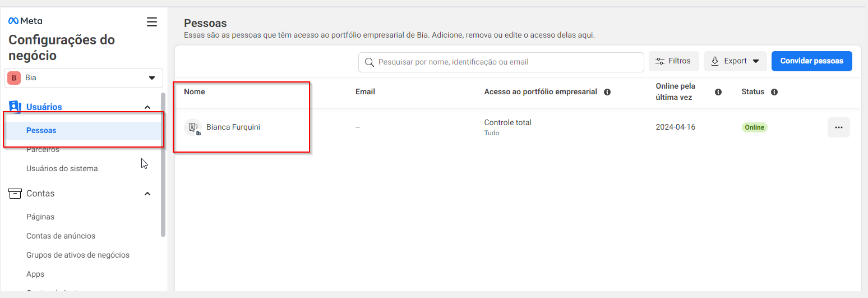Image resolution: width=868 pixels, height=298 pixels.
Task: Click the info icon beside Acesso ao portfólio empresarial
Action: [x=607, y=92]
